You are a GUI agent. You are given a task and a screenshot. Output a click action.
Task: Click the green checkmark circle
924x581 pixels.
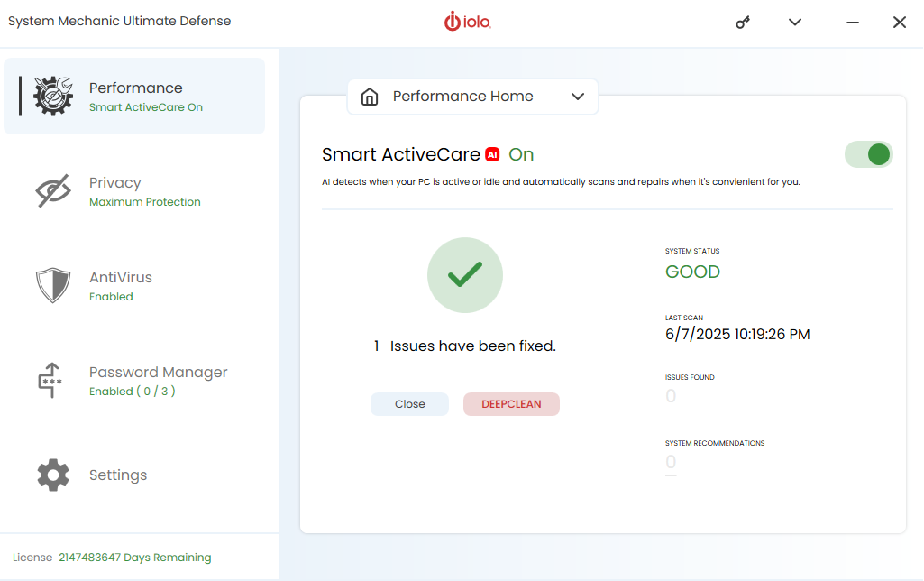click(x=465, y=275)
